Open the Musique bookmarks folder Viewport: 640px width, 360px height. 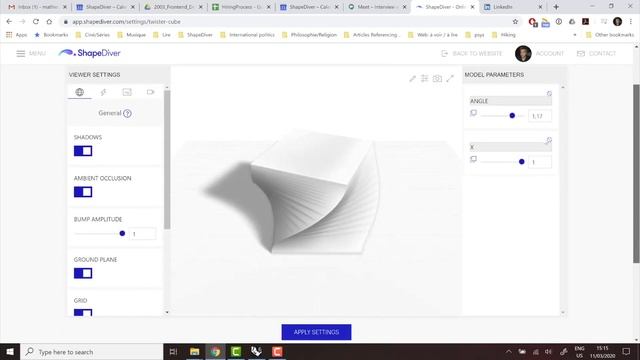click(x=131, y=35)
